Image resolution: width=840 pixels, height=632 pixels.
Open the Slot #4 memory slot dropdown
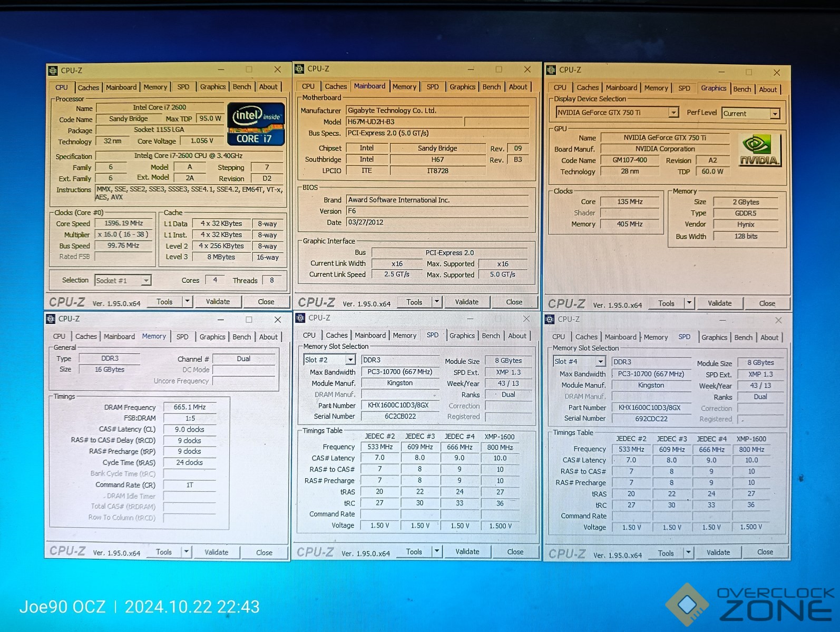point(600,362)
